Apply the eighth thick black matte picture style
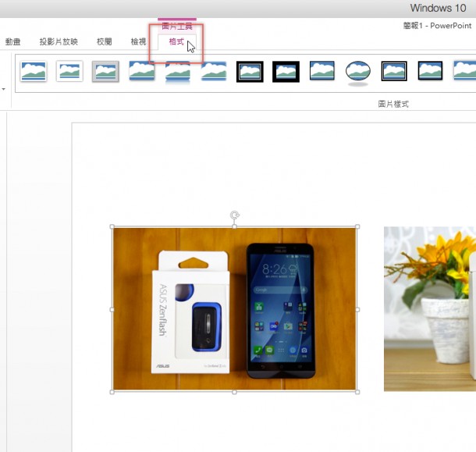Image resolution: width=476 pixels, height=452 pixels. (x=286, y=72)
